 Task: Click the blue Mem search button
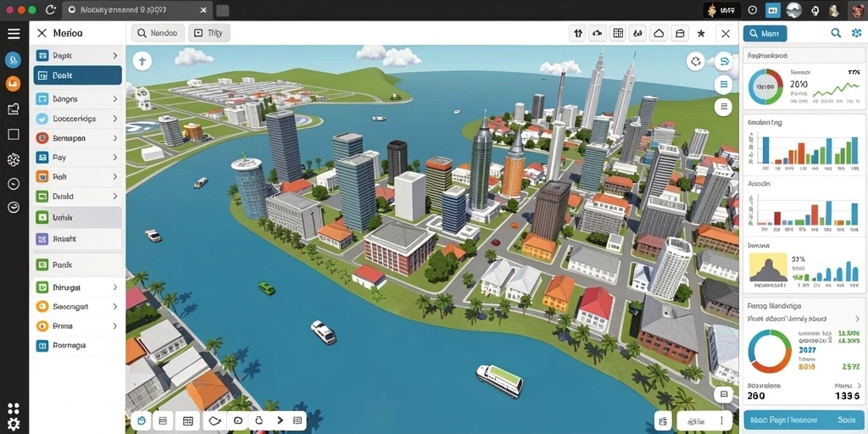[x=765, y=34]
